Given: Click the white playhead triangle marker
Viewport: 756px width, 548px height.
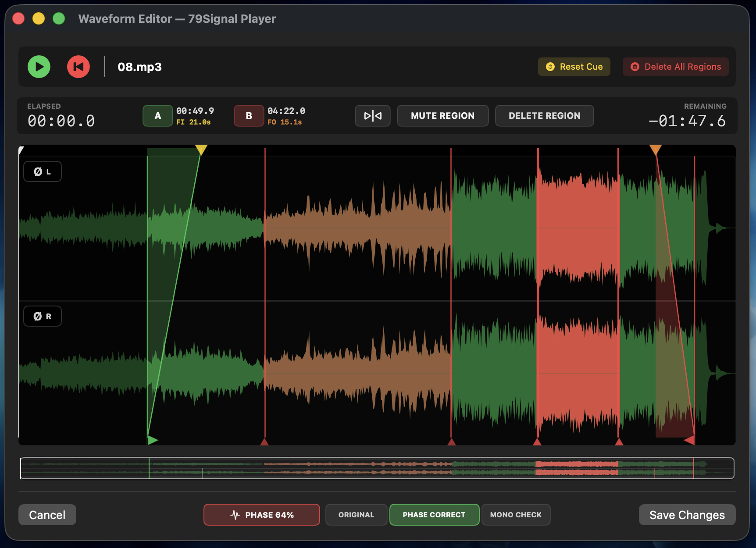Looking at the screenshot, I should [x=21, y=150].
